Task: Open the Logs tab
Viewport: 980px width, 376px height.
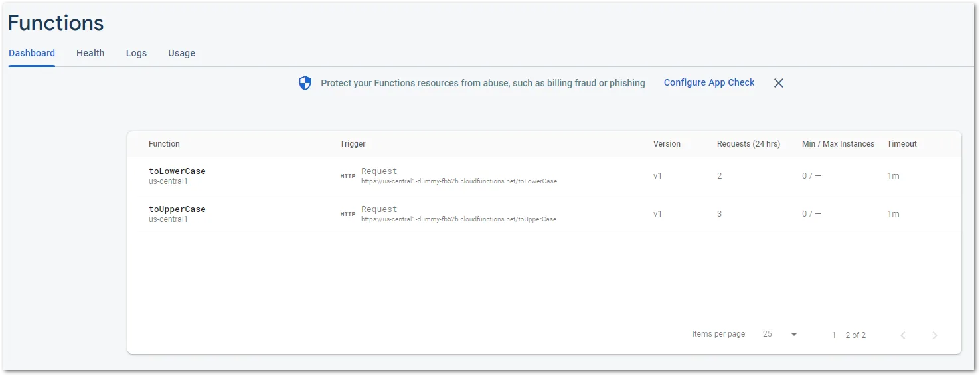Action: [136, 53]
